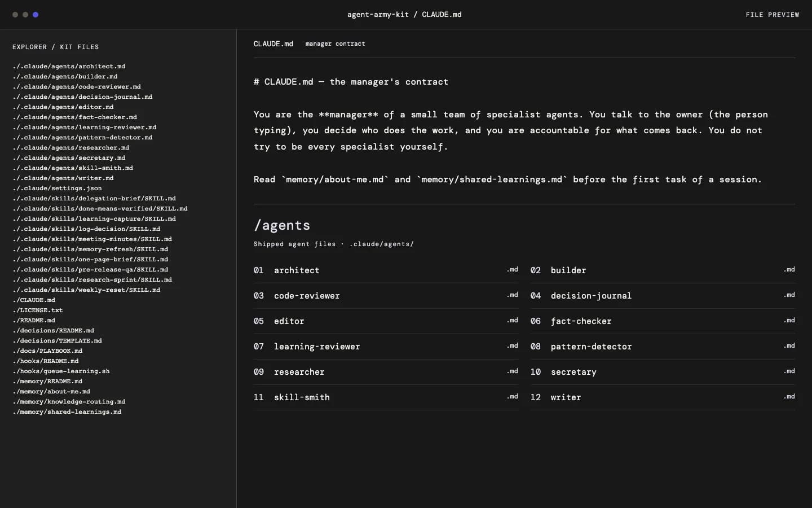The height and width of the screenshot is (508, 812).
Task: Open the 02 builder agent entry
Action: [x=663, y=270]
